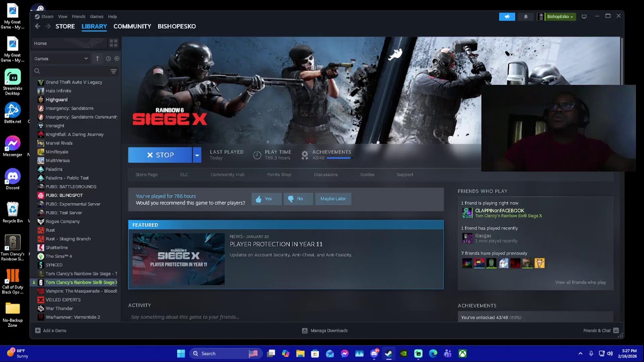Image resolution: width=644 pixels, height=362 pixels.
Task: Click View all friends who play
Action: (x=581, y=283)
